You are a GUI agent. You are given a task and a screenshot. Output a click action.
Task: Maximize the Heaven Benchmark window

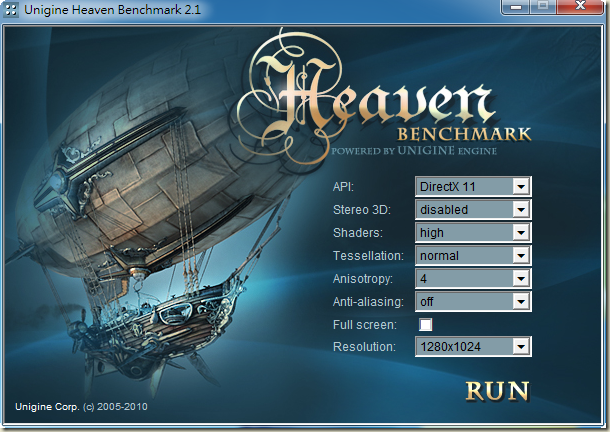pyautogui.click(x=543, y=6)
